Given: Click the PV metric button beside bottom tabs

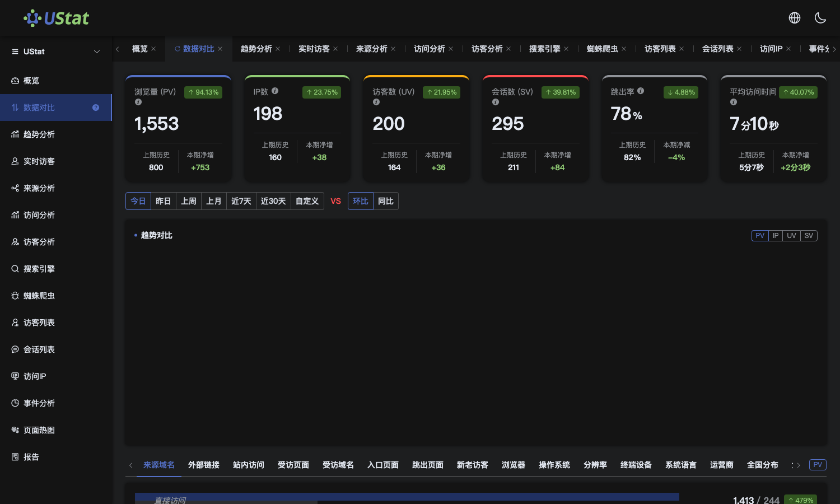Looking at the screenshot, I should pyautogui.click(x=818, y=465).
